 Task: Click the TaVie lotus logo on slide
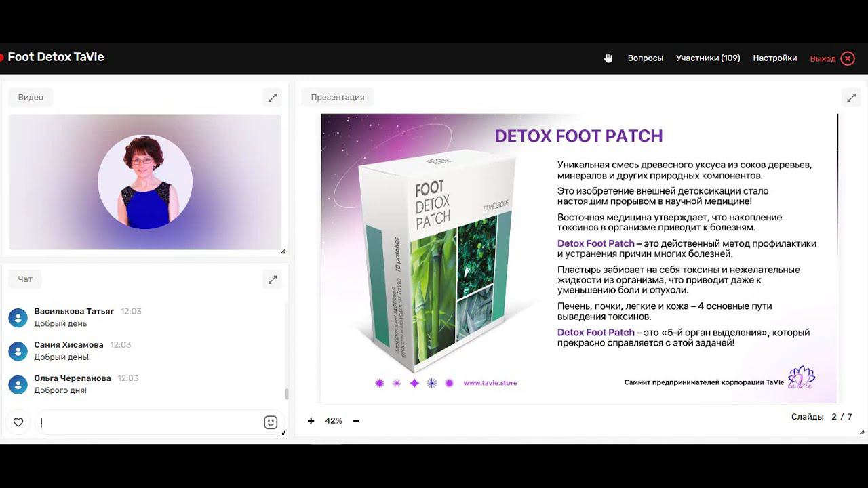[801, 378]
